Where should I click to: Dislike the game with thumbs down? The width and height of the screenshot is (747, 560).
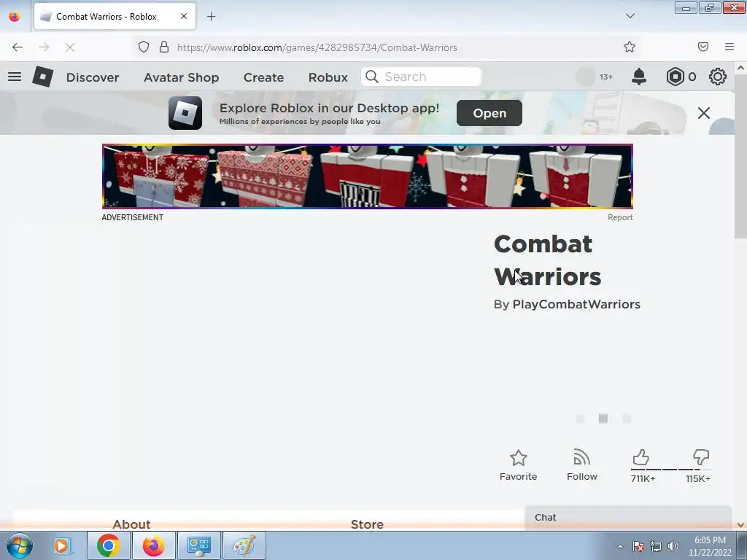[701, 457]
